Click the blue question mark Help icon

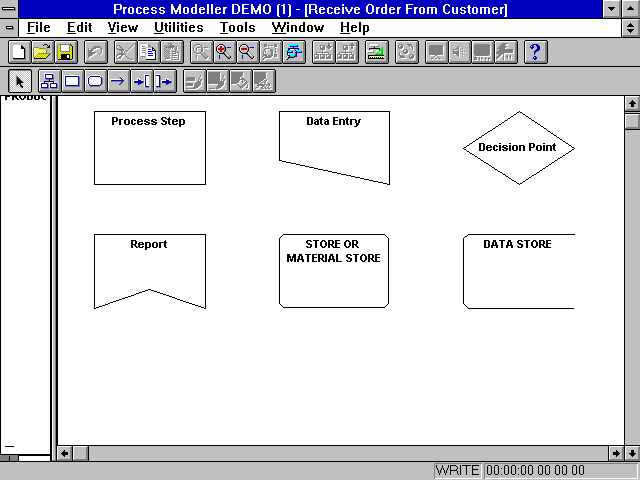pos(535,52)
